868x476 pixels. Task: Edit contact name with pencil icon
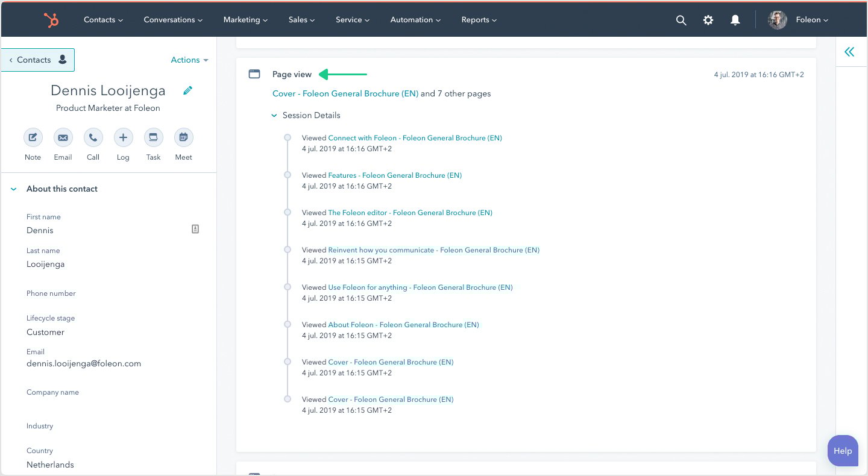click(188, 90)
